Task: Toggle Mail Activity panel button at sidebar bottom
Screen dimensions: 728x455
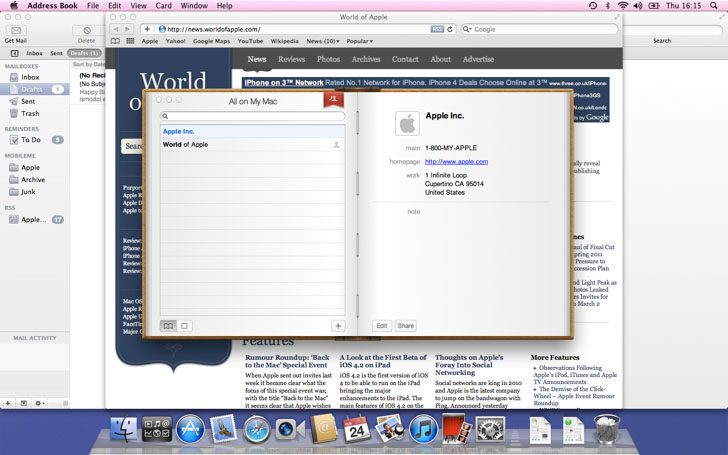Action: tap(24, 403)
